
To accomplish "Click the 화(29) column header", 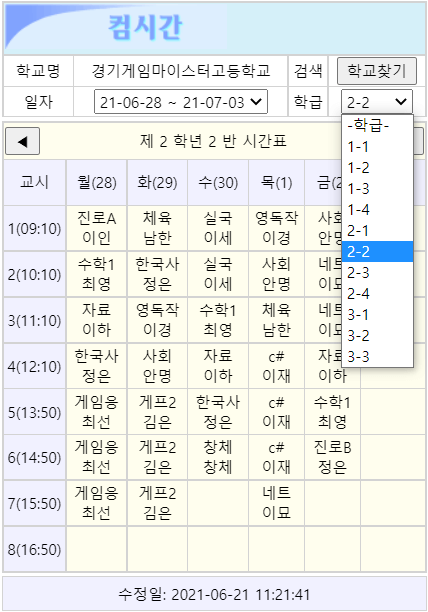I will 157,182.
